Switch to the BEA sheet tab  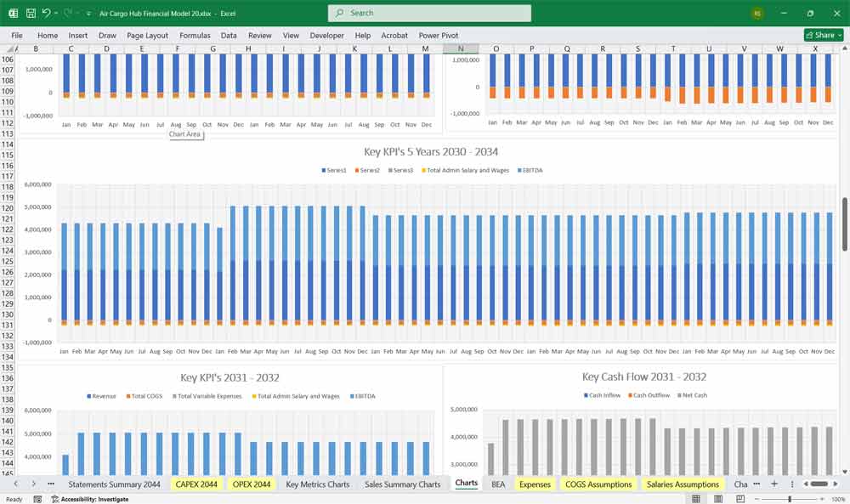(x=498, y=484)
